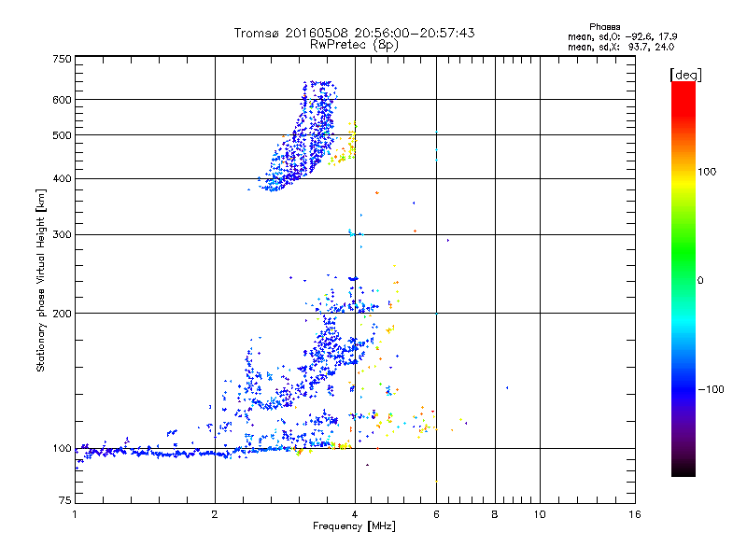Image resolution: width=747 pixels, height=560 pixels.
Task: Click the '-100' colorbar tick label
Action: pos(711,389)
